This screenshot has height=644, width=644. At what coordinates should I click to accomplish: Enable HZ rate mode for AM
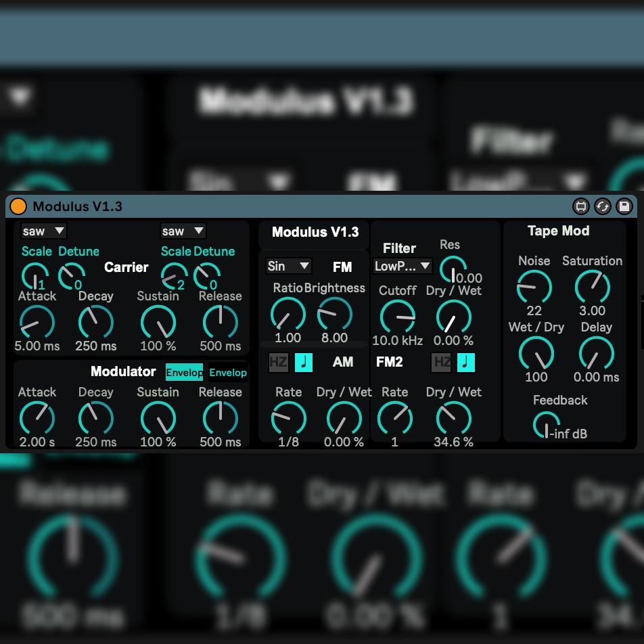click(278, 363)
